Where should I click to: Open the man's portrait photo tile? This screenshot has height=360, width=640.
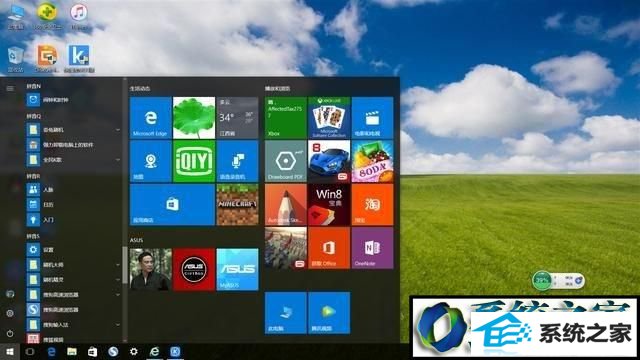coord(151,269)
